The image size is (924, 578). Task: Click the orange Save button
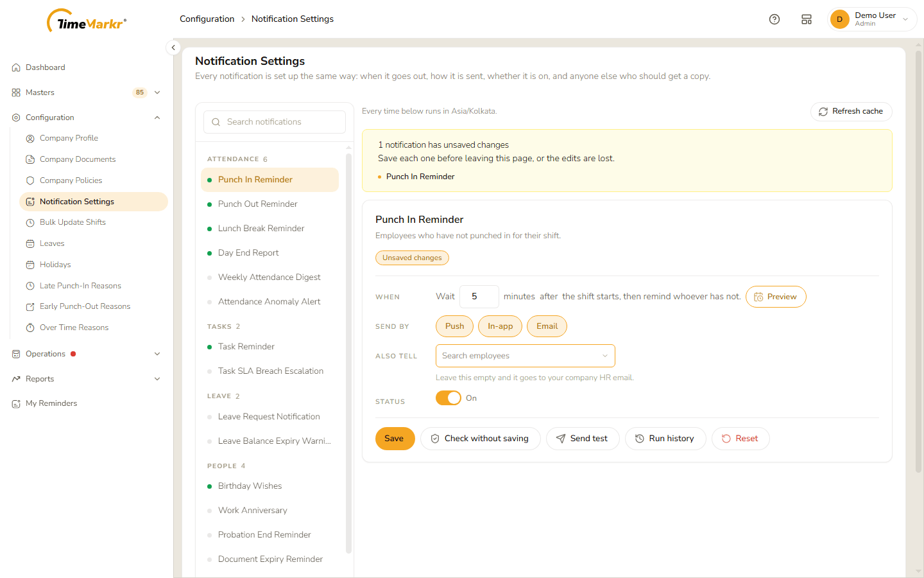(395, 439)
